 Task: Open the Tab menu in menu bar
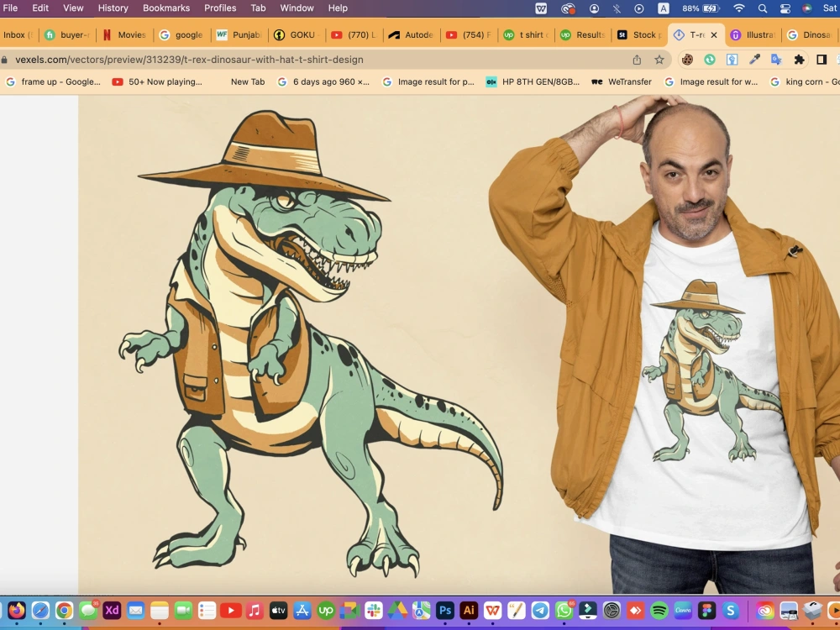click(258, 8)
